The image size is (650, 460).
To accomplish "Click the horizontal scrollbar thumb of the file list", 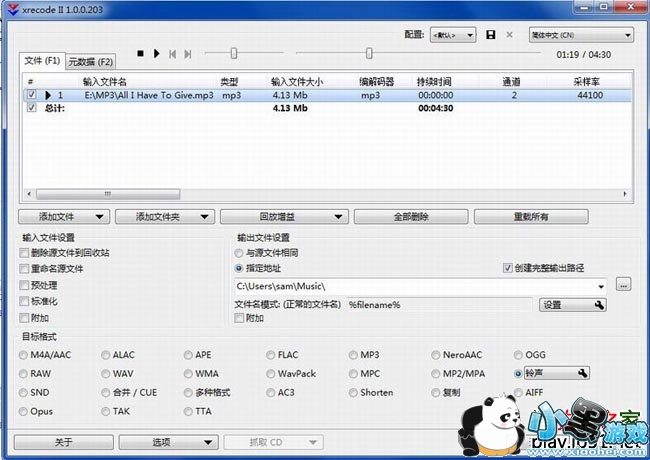I will coord(108,194).
